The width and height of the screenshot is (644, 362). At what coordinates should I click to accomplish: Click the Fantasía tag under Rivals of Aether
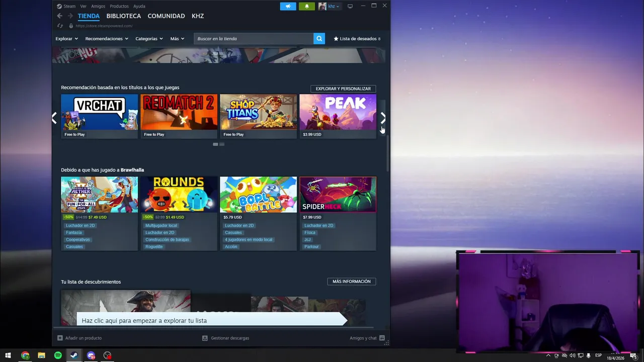(x=73, y=233)
